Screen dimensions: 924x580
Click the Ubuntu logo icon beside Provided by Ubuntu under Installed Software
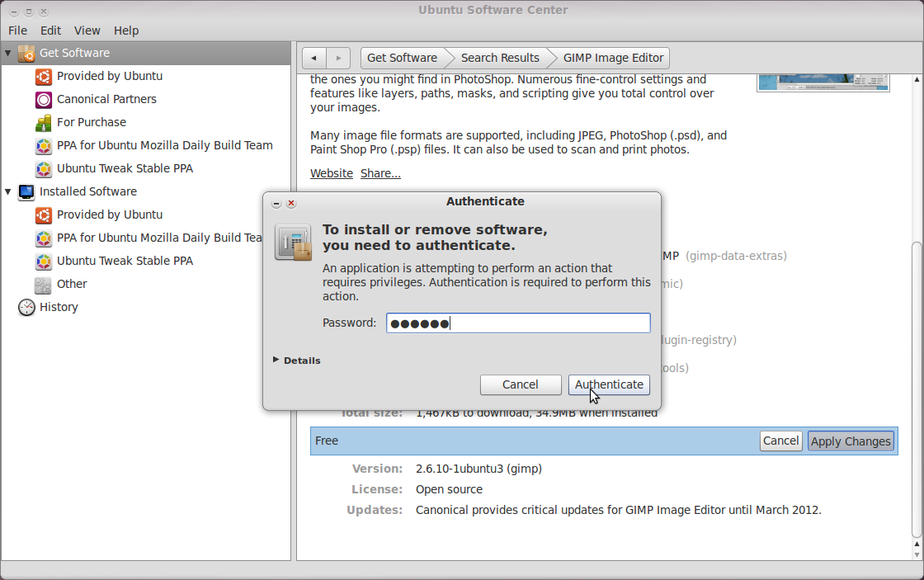click(x=44, y=215)
